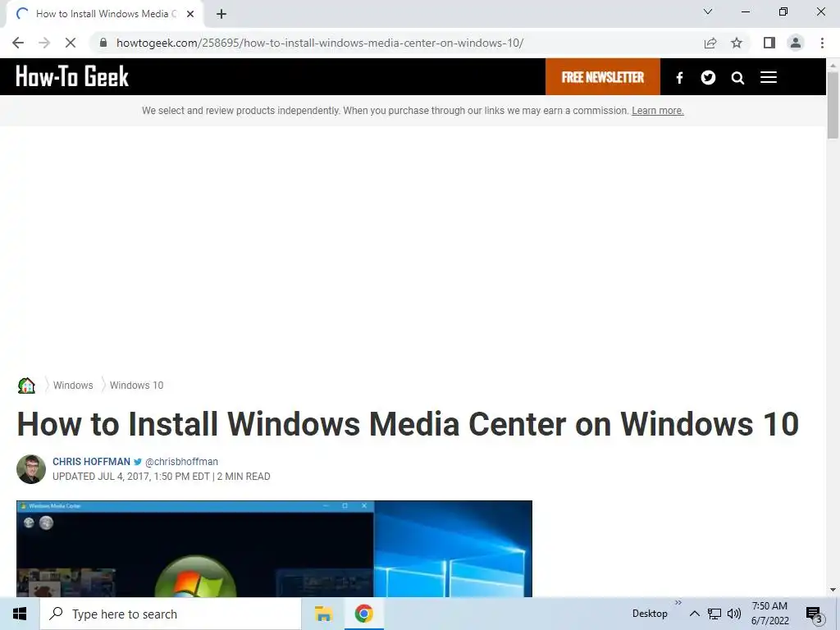This screenshot has width=840, height=630.
Task: Click the taskbar search box
Action: [171, 614]
